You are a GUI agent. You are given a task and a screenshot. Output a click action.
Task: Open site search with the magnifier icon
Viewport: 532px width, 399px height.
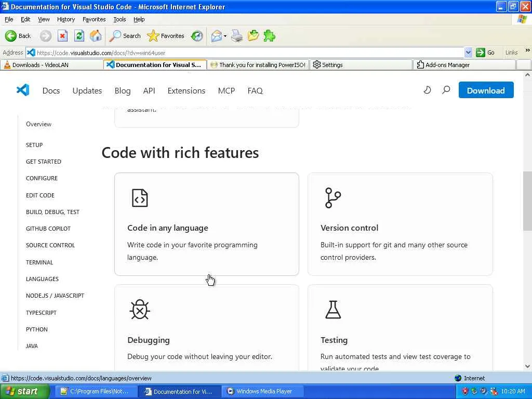[446, 90]
